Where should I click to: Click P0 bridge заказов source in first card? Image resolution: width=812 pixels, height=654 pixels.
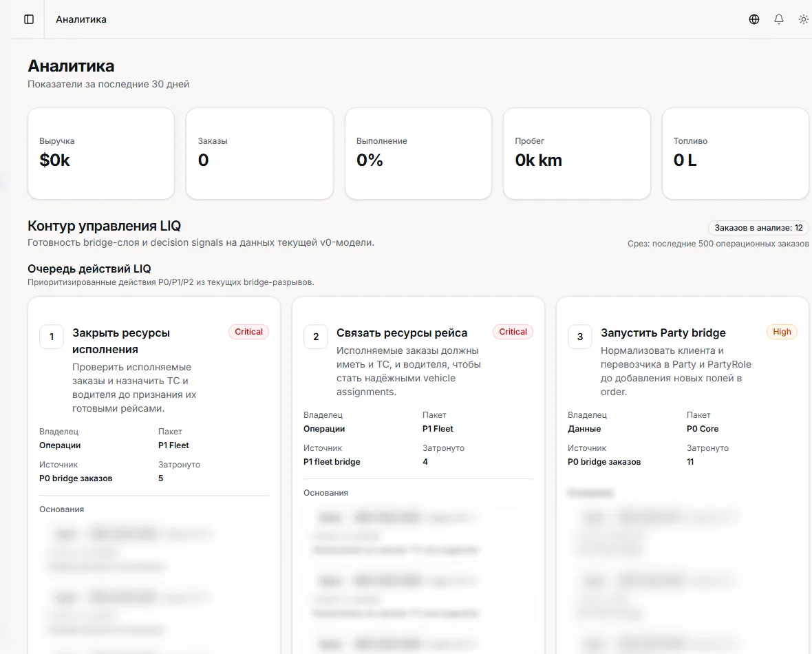[76, 478]
